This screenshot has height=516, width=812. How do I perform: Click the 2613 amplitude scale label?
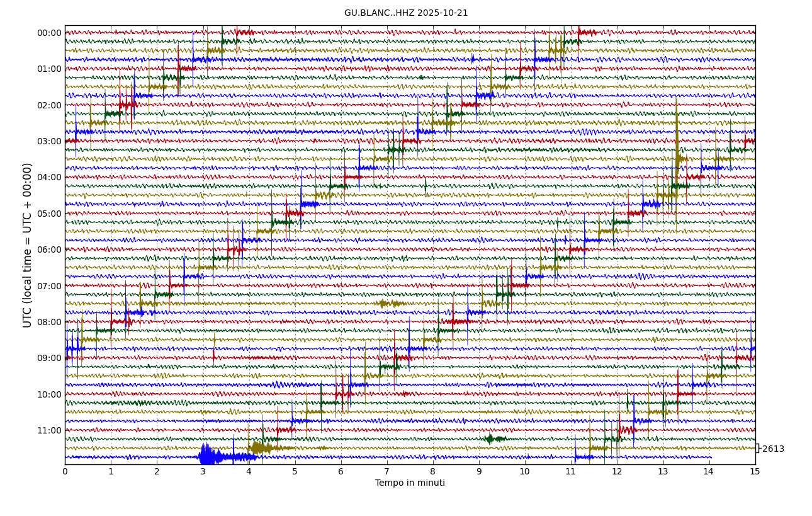(773, 449)
